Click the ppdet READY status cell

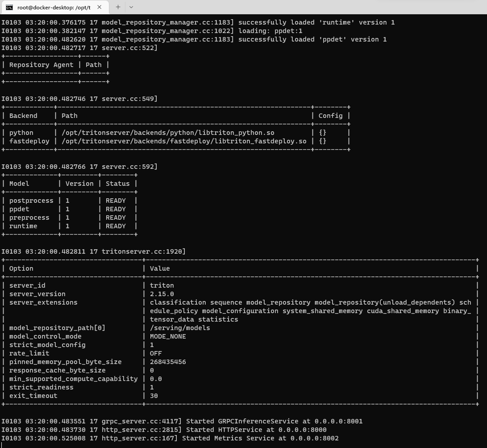point(116,209)
